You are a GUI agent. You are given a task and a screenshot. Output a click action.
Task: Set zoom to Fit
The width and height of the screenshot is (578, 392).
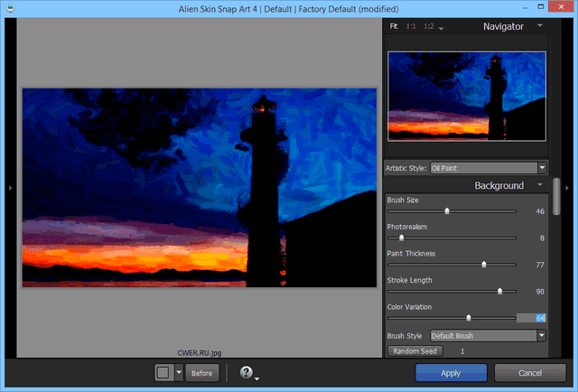(394, 26)
